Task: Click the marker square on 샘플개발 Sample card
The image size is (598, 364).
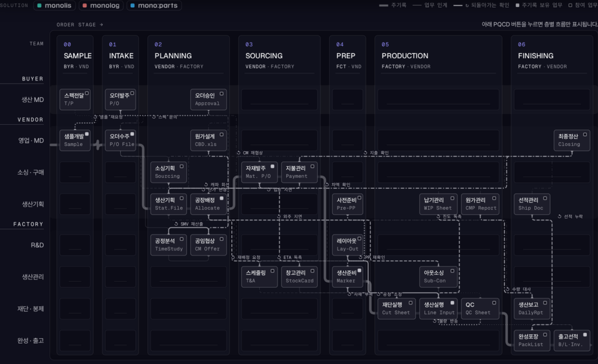Action: (87, 134)
